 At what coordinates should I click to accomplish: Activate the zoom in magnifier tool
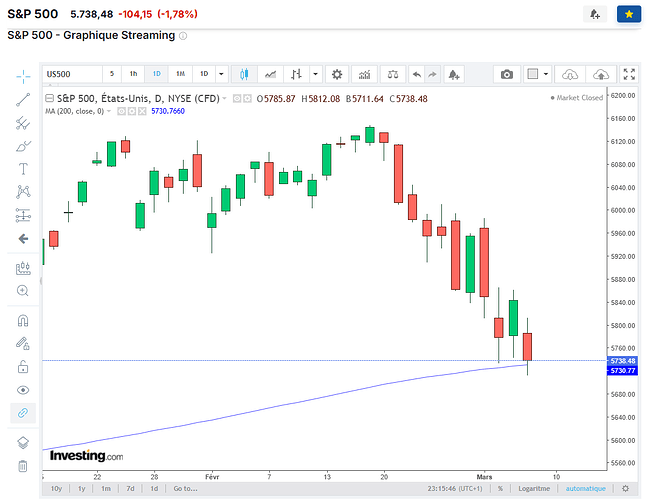click(23, 291)
